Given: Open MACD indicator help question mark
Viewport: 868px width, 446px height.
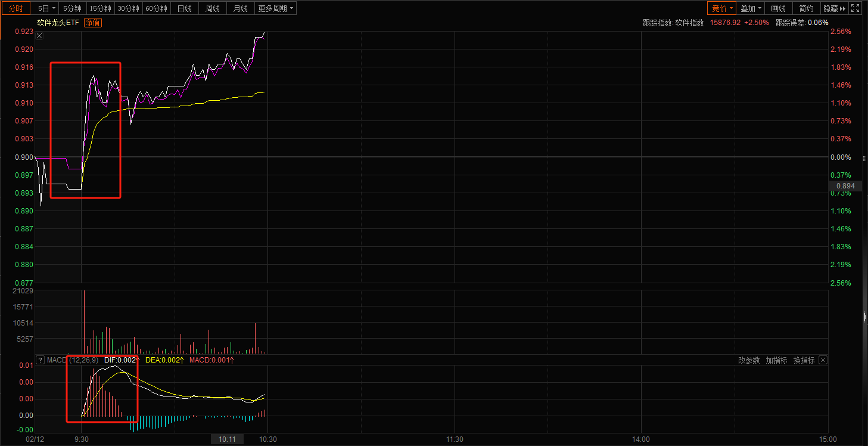Looking at the screenshot, I should click(41, 360).
